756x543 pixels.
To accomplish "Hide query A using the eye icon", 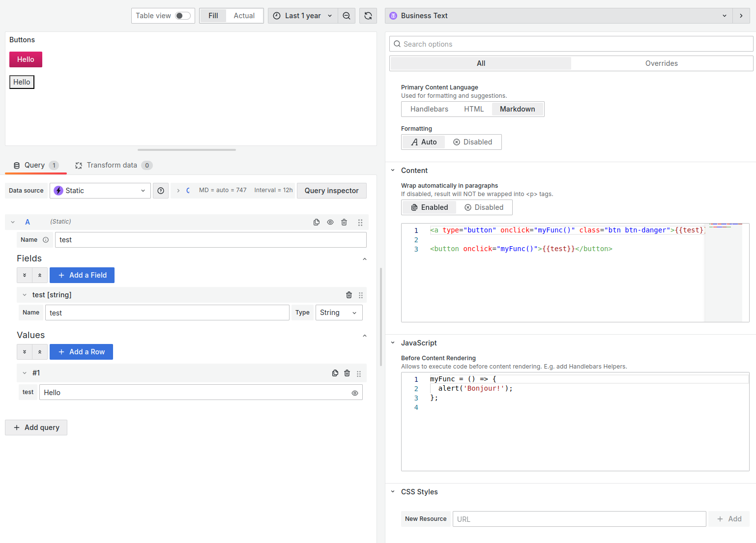I will coord(330,222).
